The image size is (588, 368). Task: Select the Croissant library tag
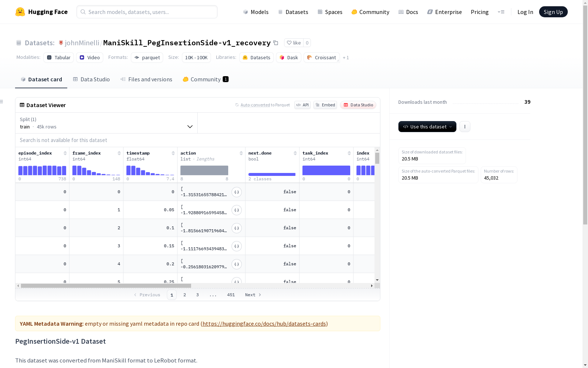coord(322,57)
